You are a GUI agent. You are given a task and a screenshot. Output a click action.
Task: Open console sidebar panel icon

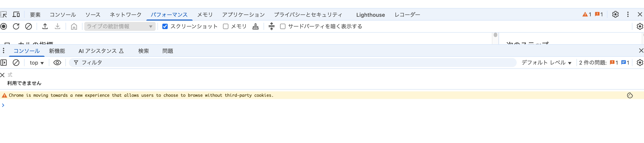pyautogui.click(x=4, y=63)
